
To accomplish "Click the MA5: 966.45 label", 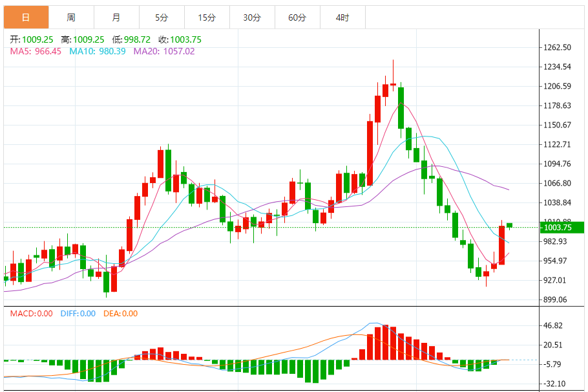I will 36,52.
